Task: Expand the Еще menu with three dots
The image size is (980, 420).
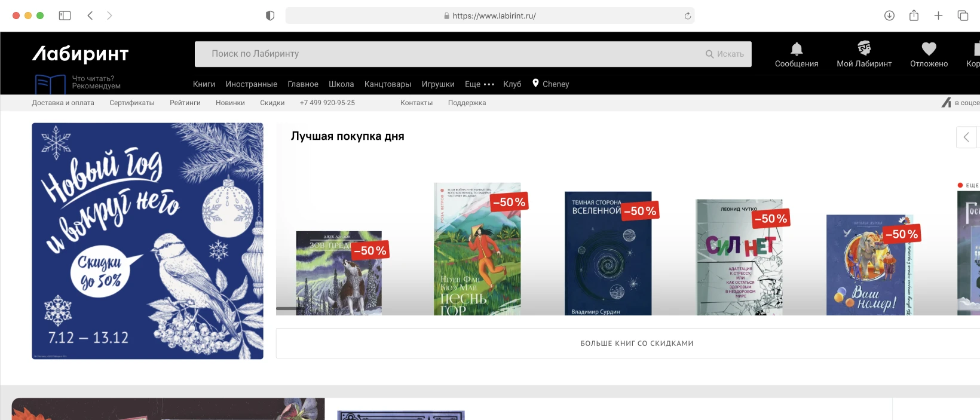Action: click(x=480, y=84)
